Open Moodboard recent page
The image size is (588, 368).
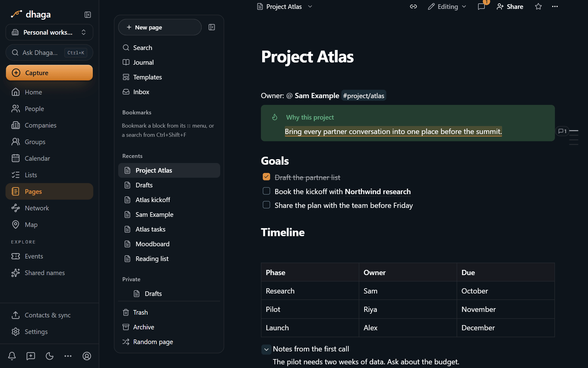point(169,244)
